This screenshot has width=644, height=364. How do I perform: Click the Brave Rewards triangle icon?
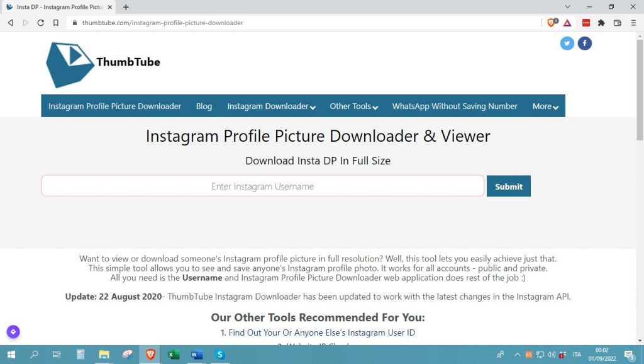(567, 23)
